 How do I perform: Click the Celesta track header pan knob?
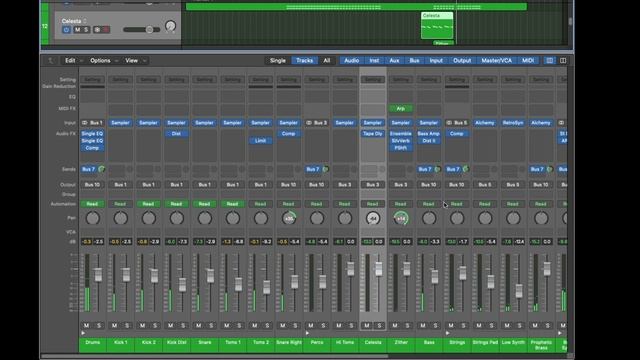pos(170,27)
